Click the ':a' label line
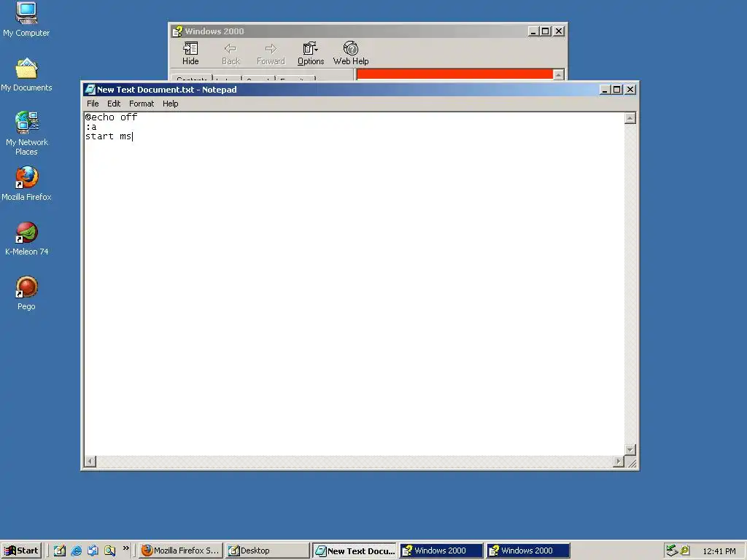This screenshot has height=560, width=747. coord(91,127)
